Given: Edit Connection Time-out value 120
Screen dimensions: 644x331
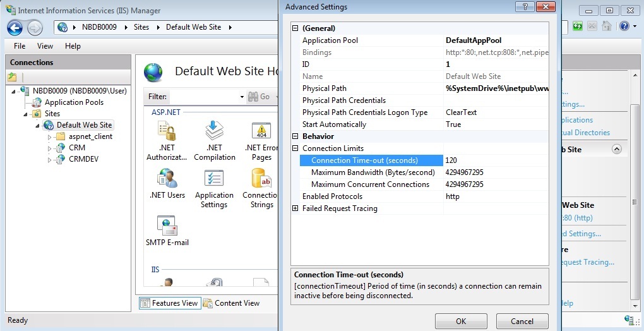Looking at the screenshot, I should [496, 160].
